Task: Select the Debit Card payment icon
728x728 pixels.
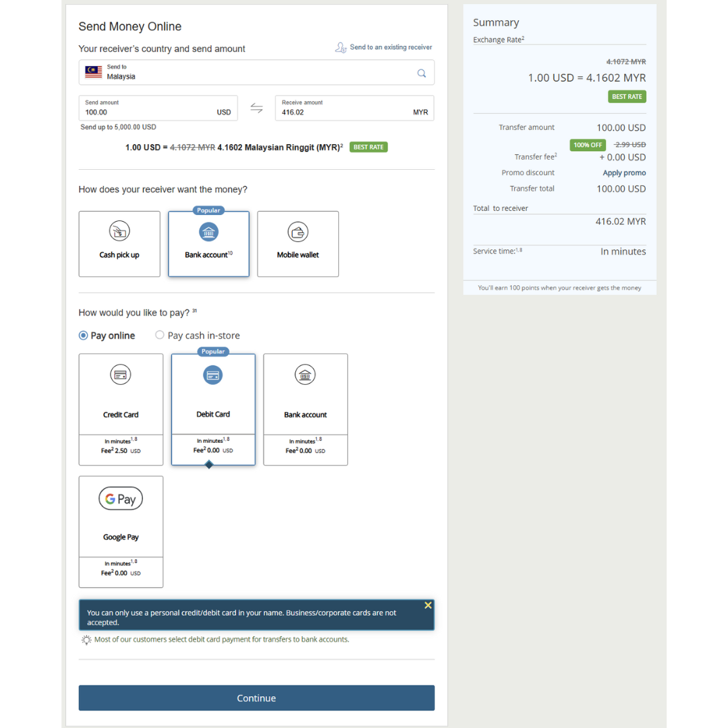Action: click(x=213, y=375)
